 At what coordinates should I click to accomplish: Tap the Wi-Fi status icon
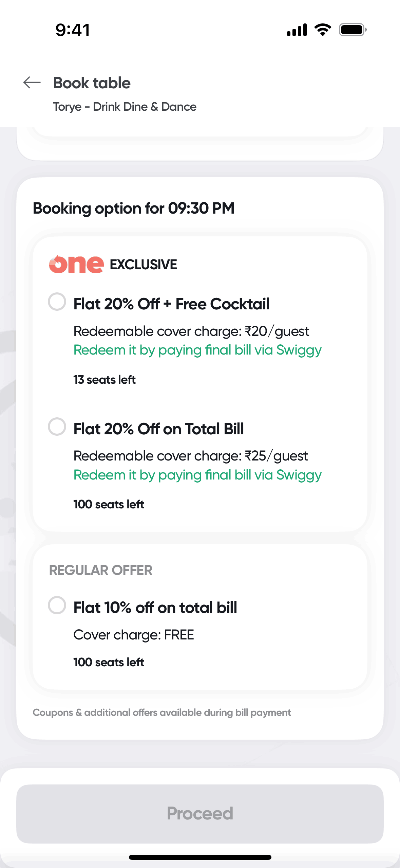323,30
